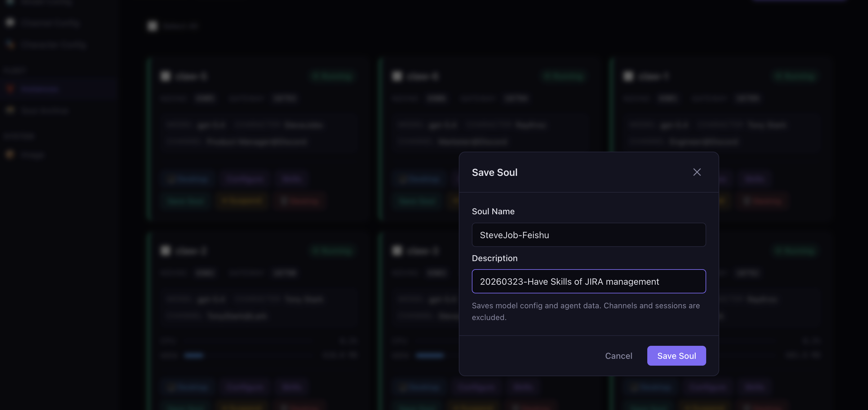The width and height of the screenshot is (868, 410).
Task: Open the sidebar entry with multicolored icon
Action: (46, 45)
